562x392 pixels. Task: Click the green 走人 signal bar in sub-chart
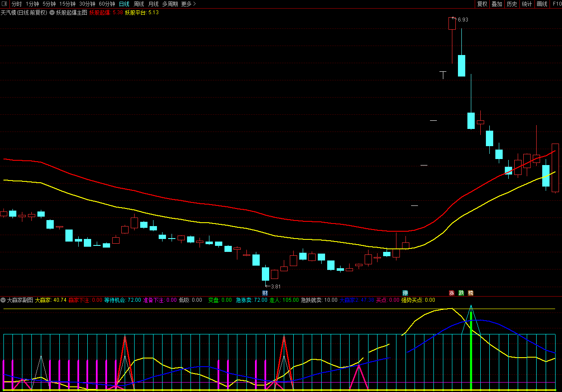coord(471,351)
